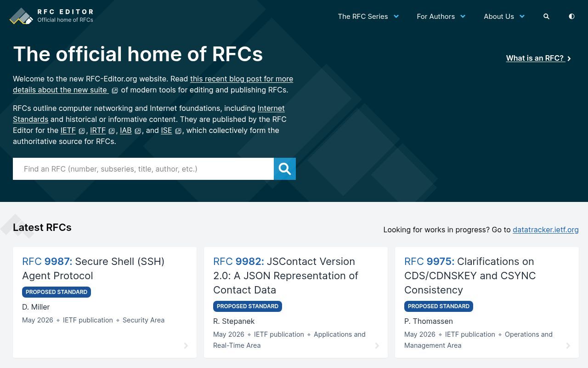Open the header search magnifier icon
The height and width of the screenshot is (368, 588).
(546, 17)
